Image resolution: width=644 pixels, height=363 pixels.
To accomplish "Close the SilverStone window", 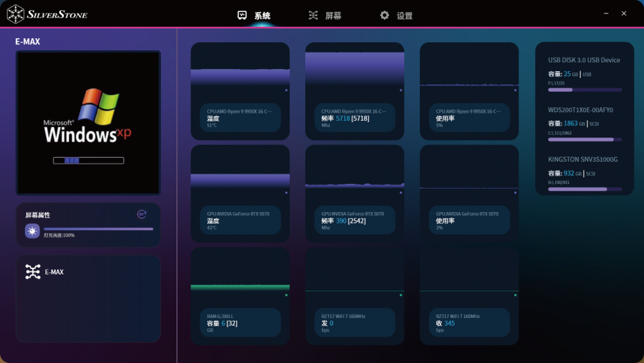I will pyautogui.click(x=624, y=13).
